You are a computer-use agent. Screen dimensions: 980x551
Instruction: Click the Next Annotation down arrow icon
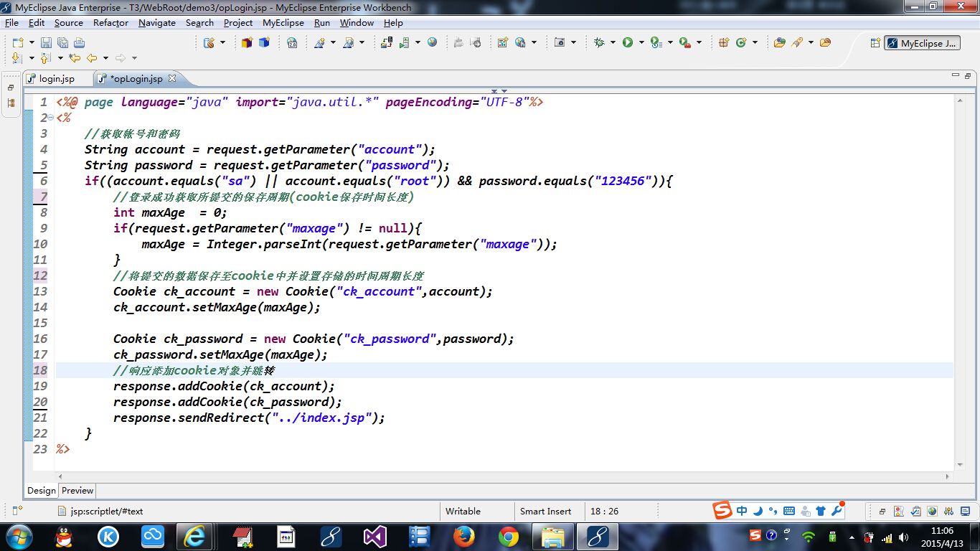[x=17, y=58]
